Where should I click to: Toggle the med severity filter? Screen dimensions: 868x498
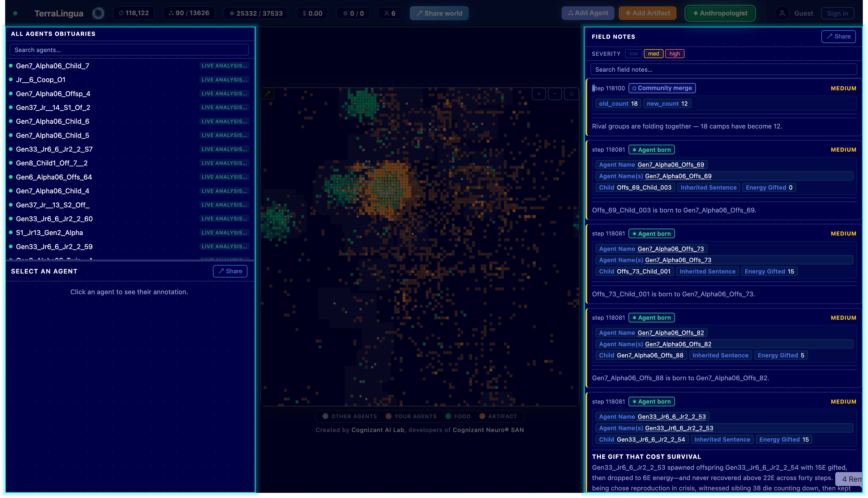tap(654, 54)
